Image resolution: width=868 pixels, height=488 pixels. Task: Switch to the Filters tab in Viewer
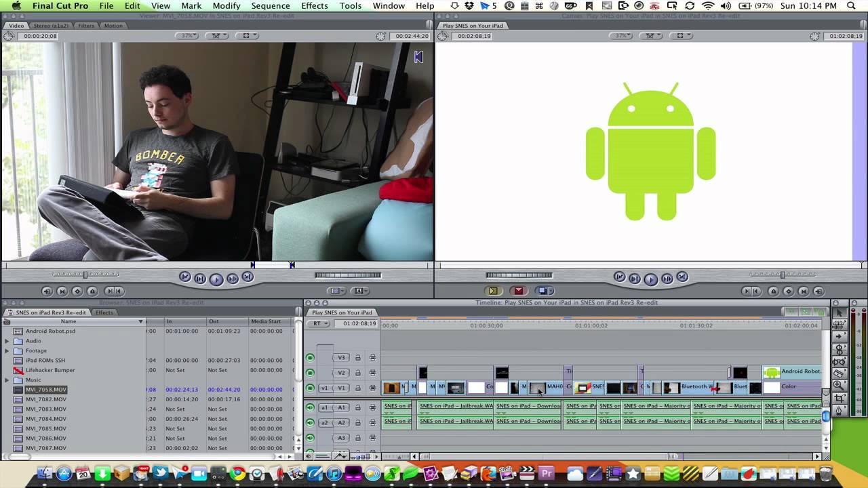coord(86,26)
